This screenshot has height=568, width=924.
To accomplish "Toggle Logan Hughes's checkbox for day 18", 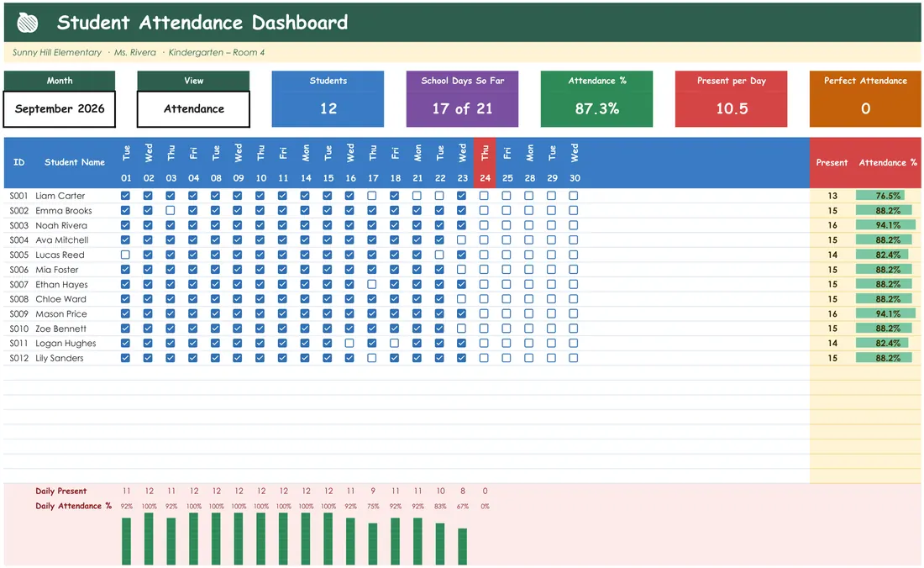I will pos(394,343).
